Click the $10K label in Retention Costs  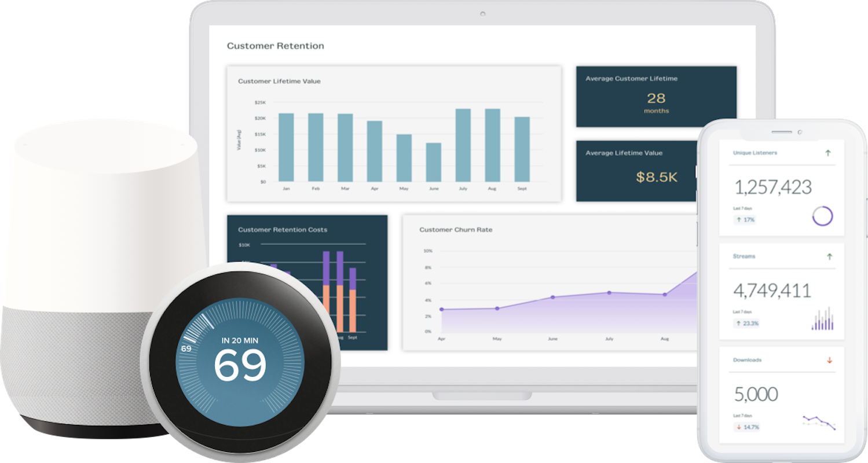click(244, 245)
